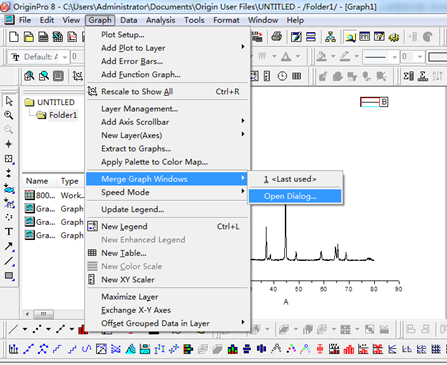Click the Column plot icon
The width and height of the screenshot is (447, 365).
click(82, 329)
